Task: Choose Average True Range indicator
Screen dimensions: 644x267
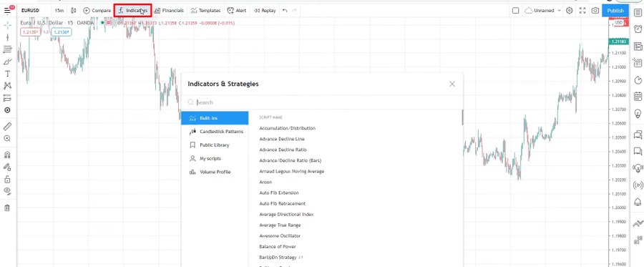Action: pos(280,225)
